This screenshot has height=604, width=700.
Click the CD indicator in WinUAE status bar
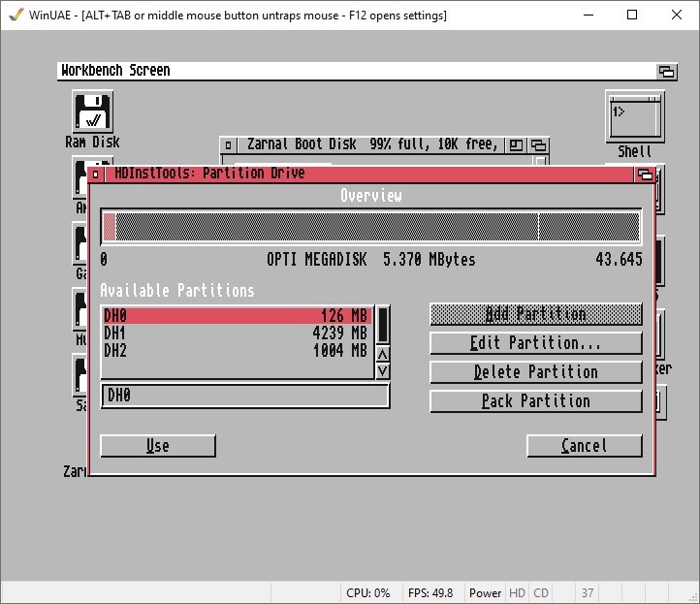(541, 592)
